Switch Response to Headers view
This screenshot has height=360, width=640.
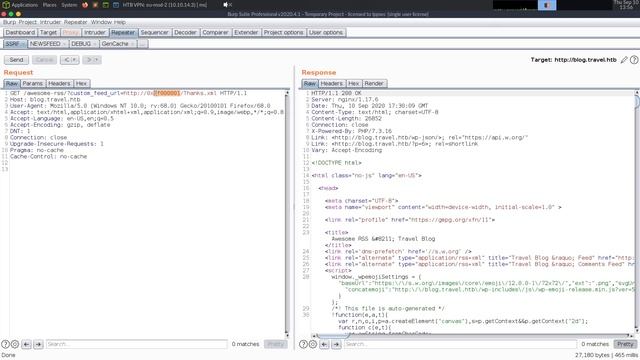tap(331, 83)
